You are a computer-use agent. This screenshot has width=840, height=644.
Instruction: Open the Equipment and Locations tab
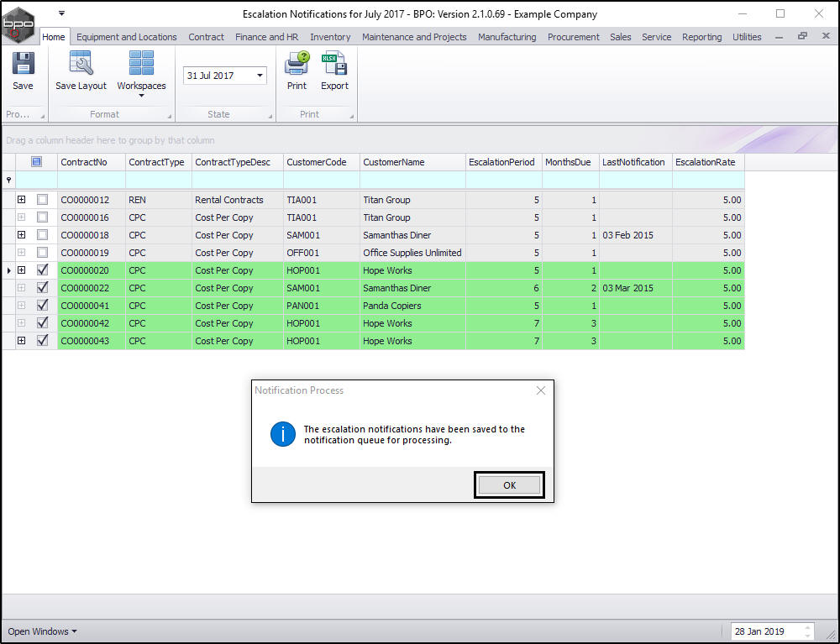point(127,37)
